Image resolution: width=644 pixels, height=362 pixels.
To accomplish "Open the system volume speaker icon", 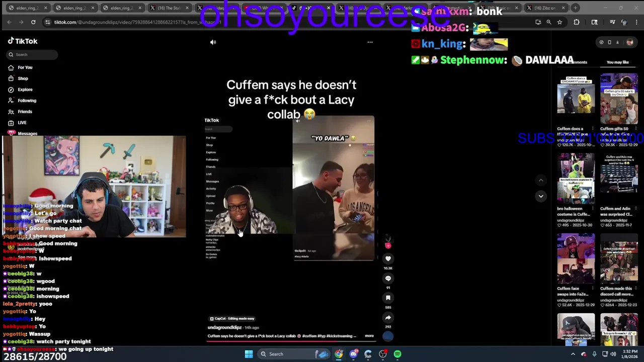I will [614, 354].
